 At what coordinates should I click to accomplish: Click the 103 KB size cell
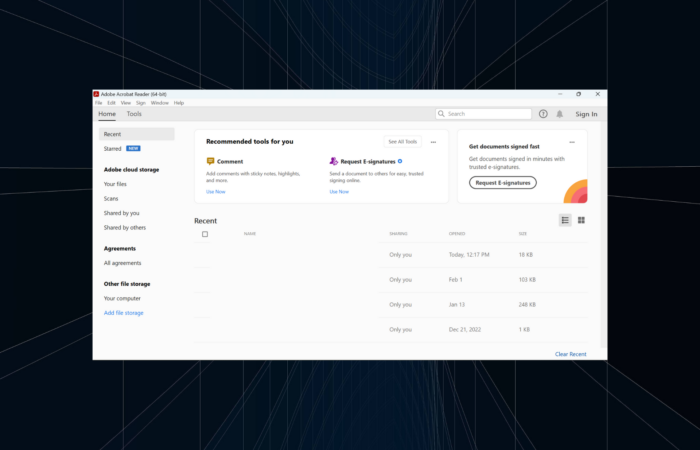[527, 280]
